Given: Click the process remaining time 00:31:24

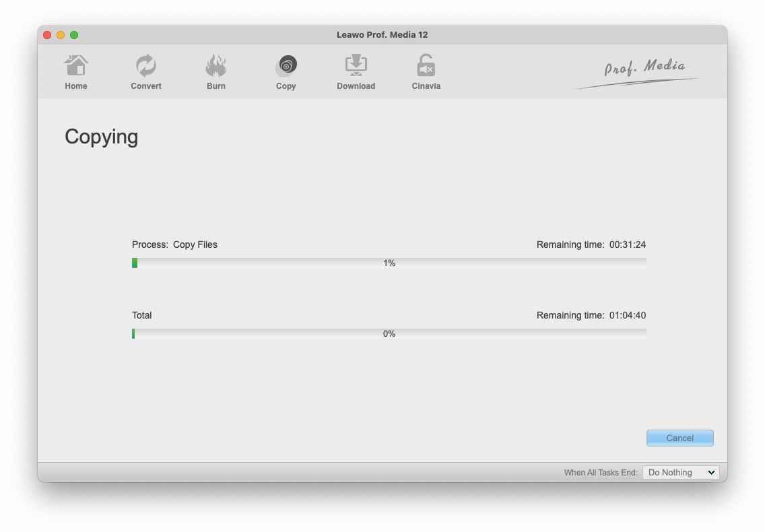Looking at the screenshot, I should coord(627,244).
